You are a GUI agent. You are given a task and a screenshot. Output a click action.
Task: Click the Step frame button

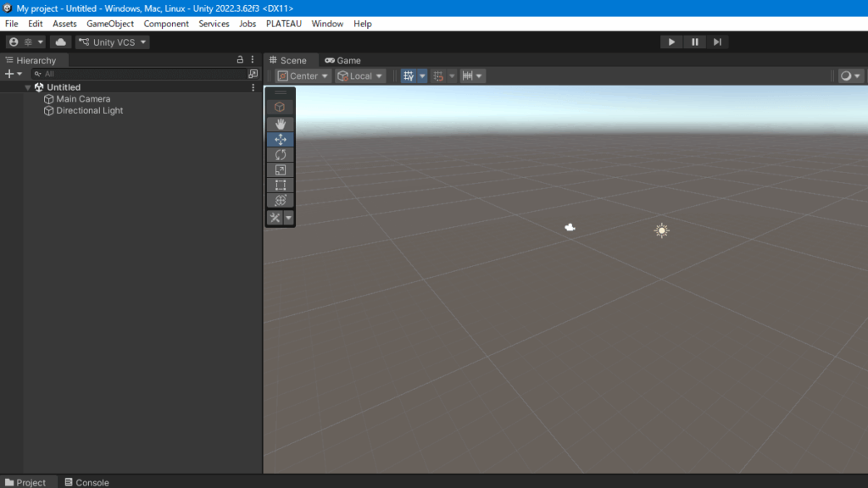pyautogui.click(x=717, y=42)
